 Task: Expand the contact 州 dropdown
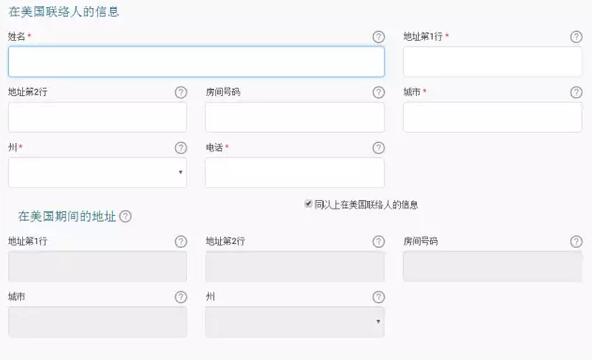click(97, 173)
